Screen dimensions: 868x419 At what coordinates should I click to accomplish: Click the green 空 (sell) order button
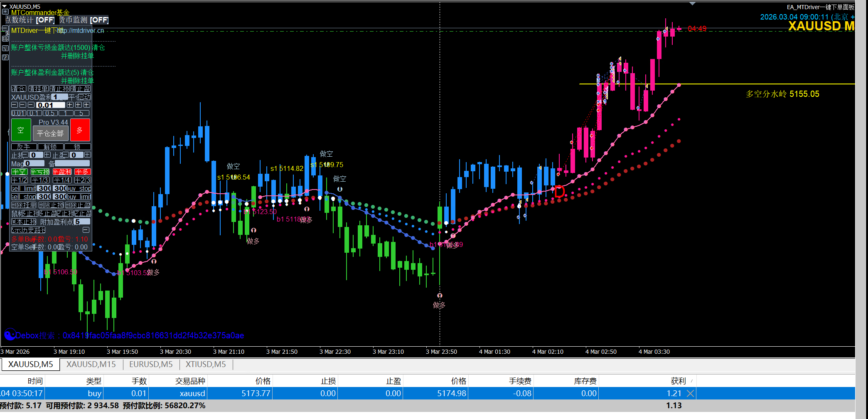pyautogui.click(x=21, y=130)
